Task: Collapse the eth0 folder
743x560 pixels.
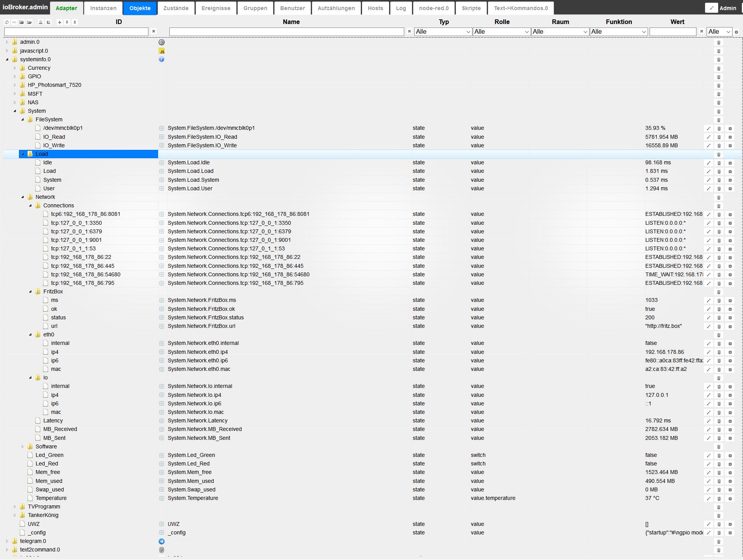Action: [30, 335]
